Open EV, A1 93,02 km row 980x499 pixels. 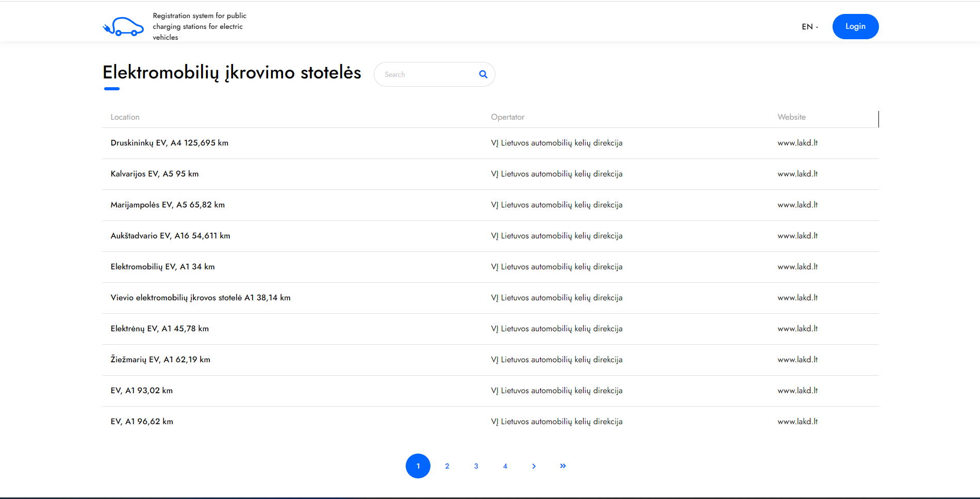(491, 391)
